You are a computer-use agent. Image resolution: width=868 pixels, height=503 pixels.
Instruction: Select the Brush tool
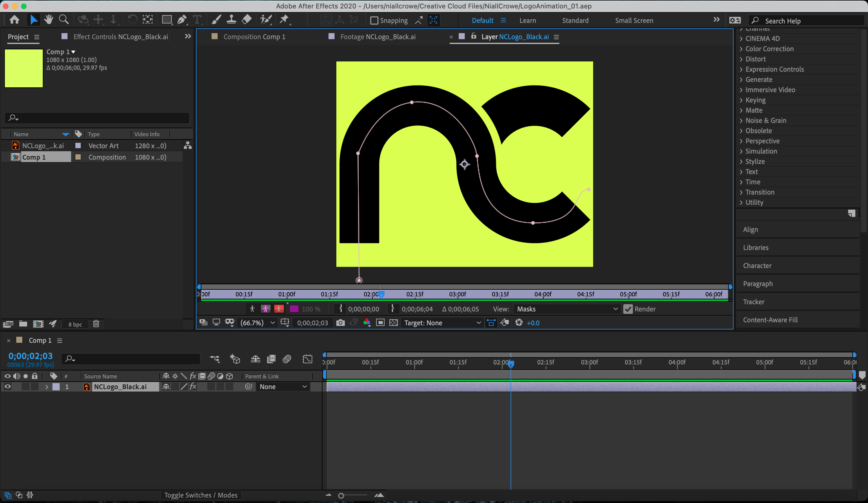click(215, 20)
